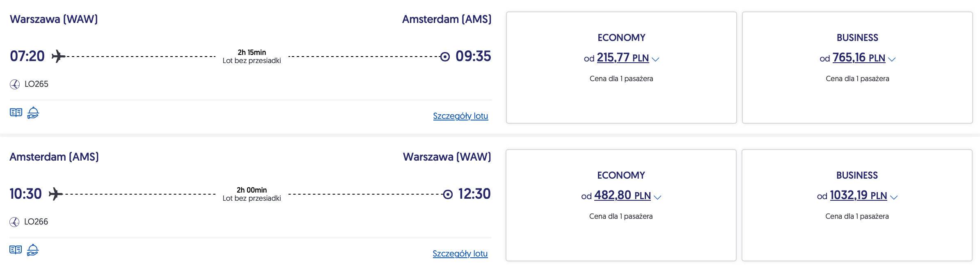
Task: Click the newspaper icon for flight LO265
Action: [x=16, y=113]
